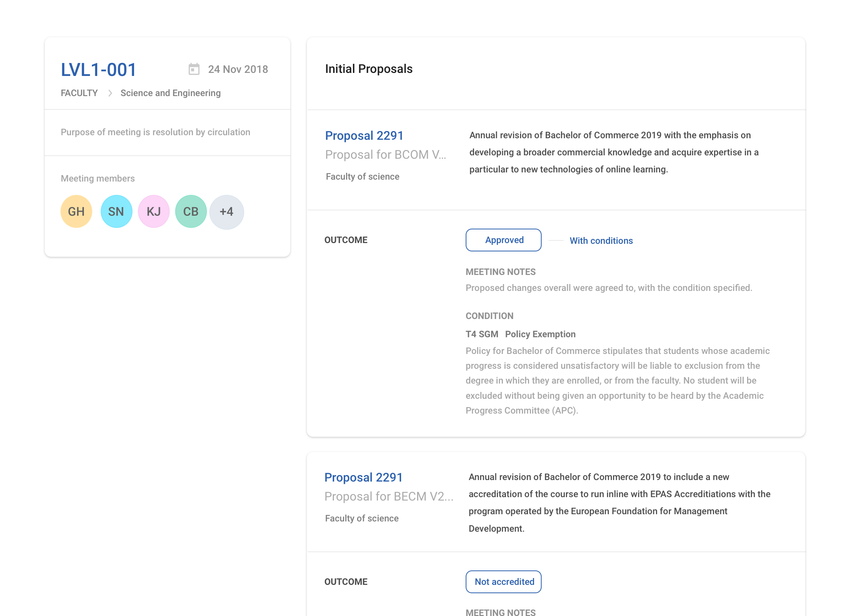Select the Science and Engineering breadcrumb
The image size is (866, 616).
[x=170, y=93]
